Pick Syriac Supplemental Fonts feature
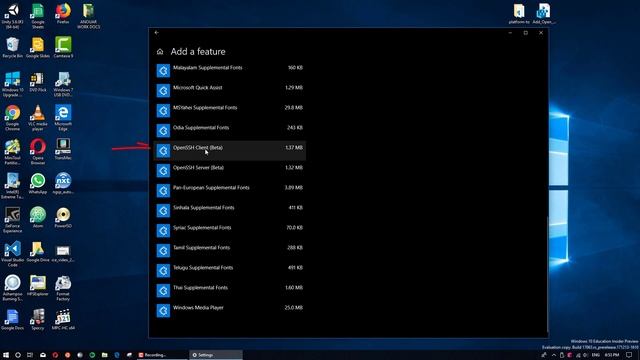The height and width of the screenshot is (360, 640). tap(230, 231)
